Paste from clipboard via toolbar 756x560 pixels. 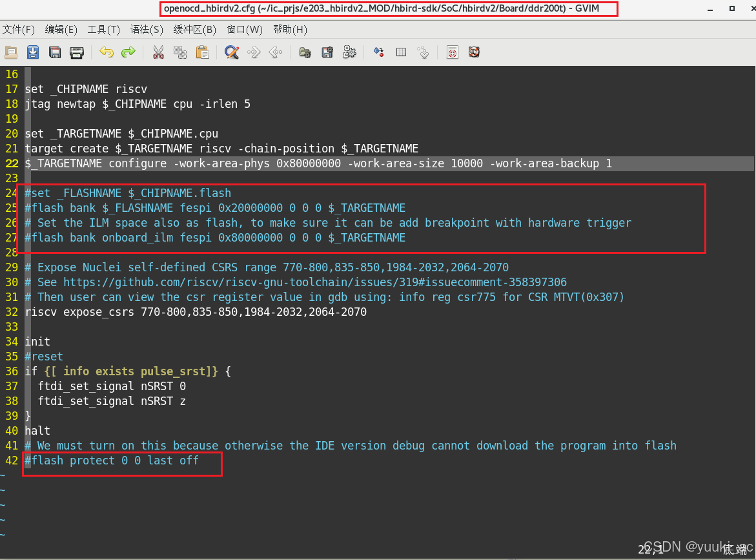click(203, 52)
